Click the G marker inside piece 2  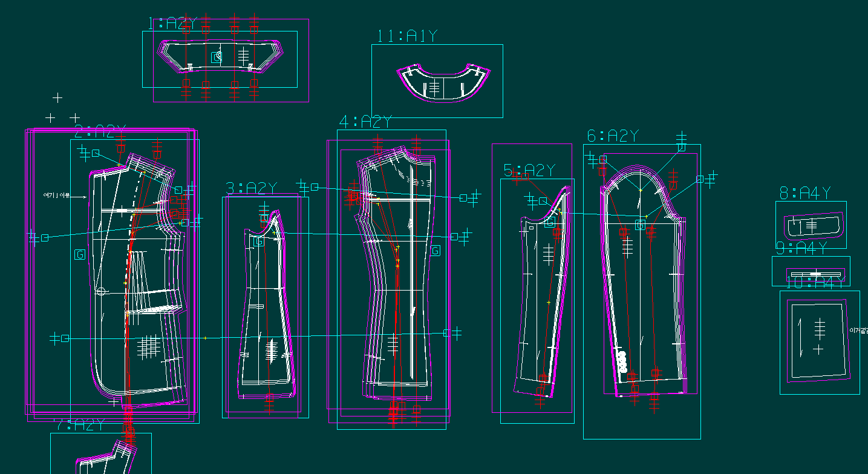point(79,254)
